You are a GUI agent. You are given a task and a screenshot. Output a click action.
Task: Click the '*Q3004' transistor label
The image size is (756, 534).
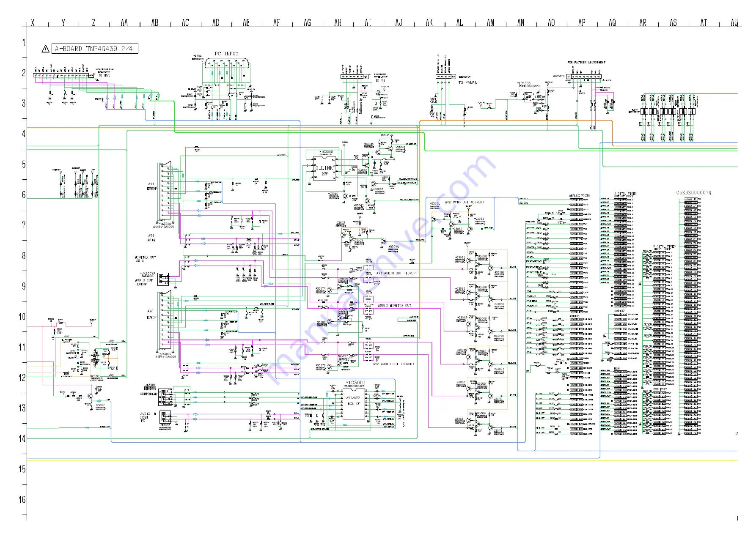pos(393,246)
